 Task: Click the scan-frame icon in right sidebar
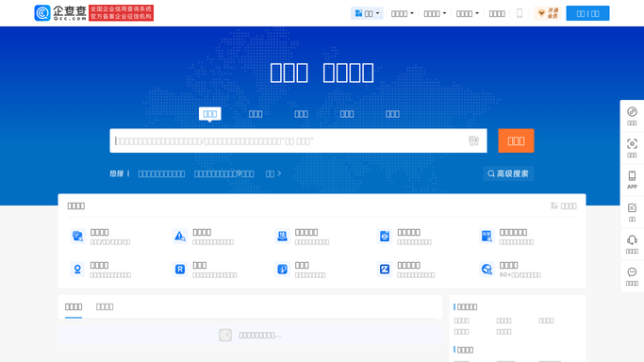[x=632, y=148]
